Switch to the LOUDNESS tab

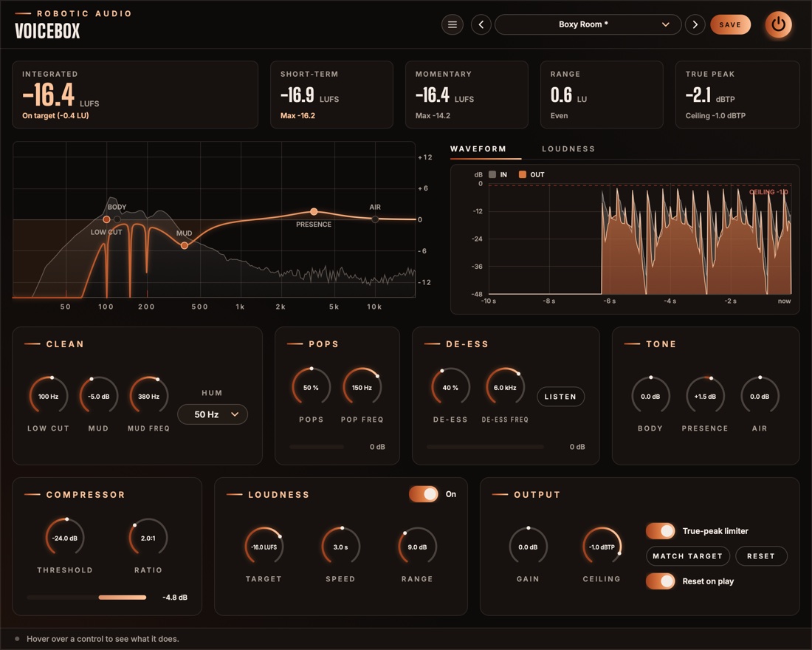(x=568, y=148)
